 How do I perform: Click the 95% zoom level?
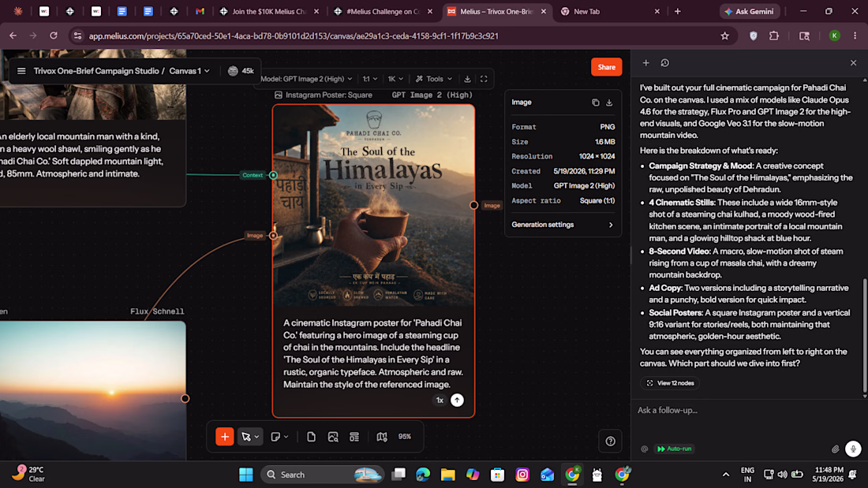[x=405, y=437]
